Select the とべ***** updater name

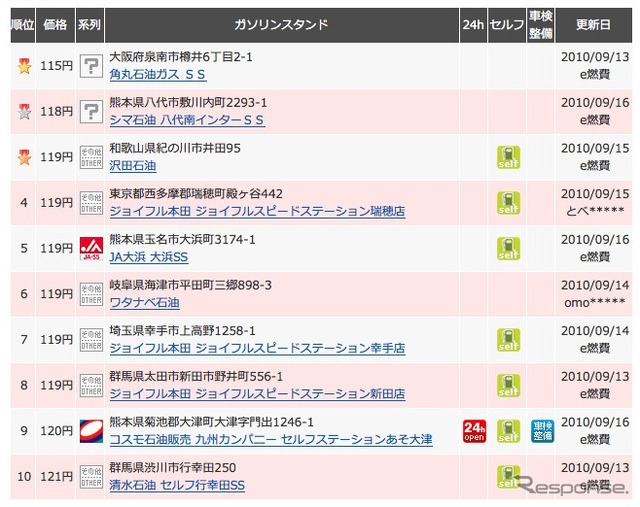pos(594,211)
